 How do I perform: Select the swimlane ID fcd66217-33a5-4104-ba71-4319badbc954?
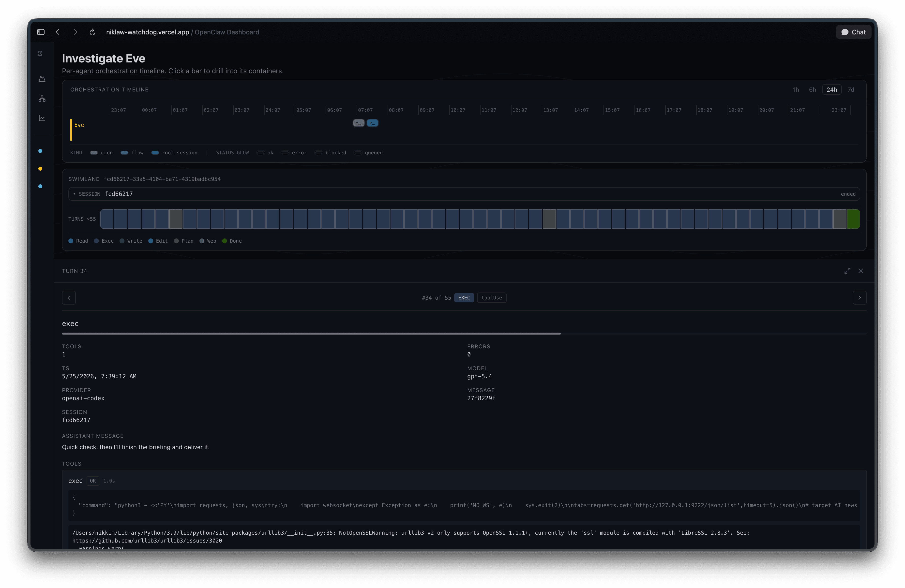point(162,179)
